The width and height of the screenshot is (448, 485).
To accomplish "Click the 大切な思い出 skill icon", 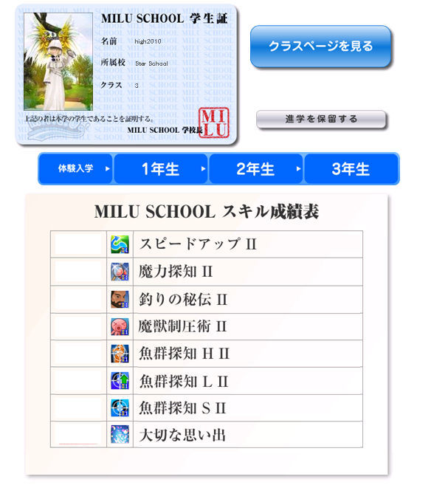I will tap(120, 435).
